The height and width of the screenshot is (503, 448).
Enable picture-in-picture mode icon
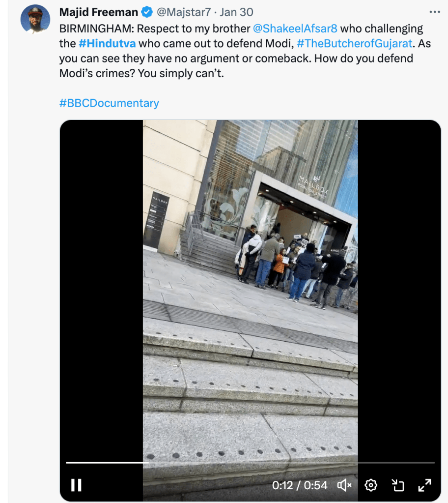coord(398,485)
